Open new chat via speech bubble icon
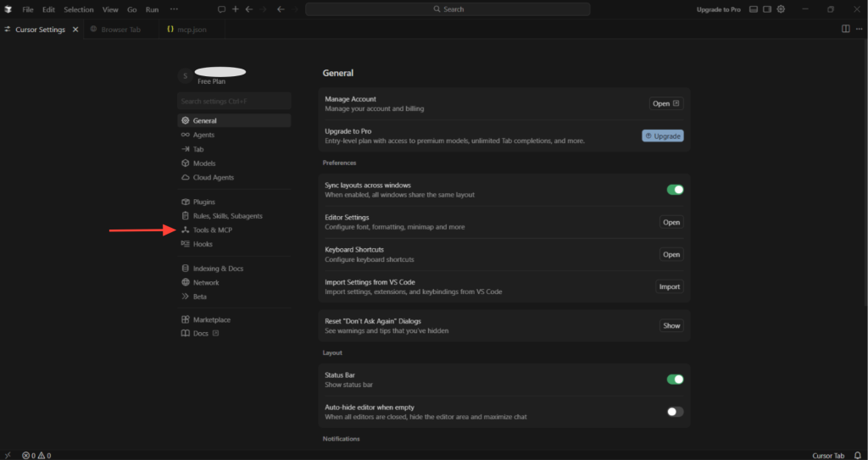The width and height of the screenshot is (868, 460). pyautogui.click(x=221, y=9)
